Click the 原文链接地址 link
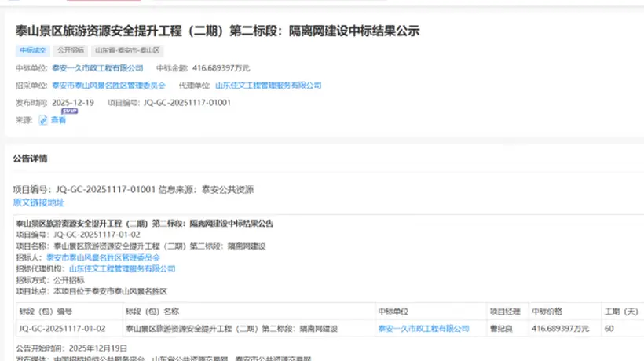Viewport: 644px width, 361px height. tap(38, 202)
